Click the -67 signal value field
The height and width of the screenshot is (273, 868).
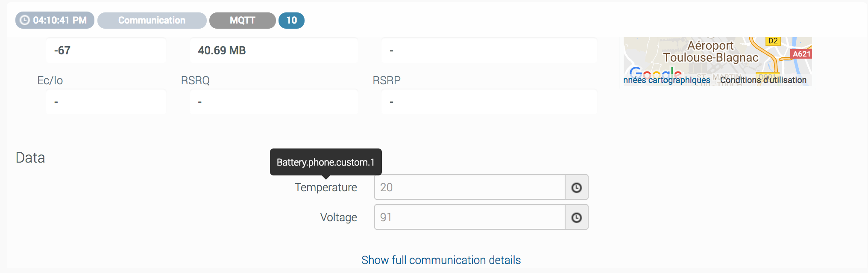(106, 50)
